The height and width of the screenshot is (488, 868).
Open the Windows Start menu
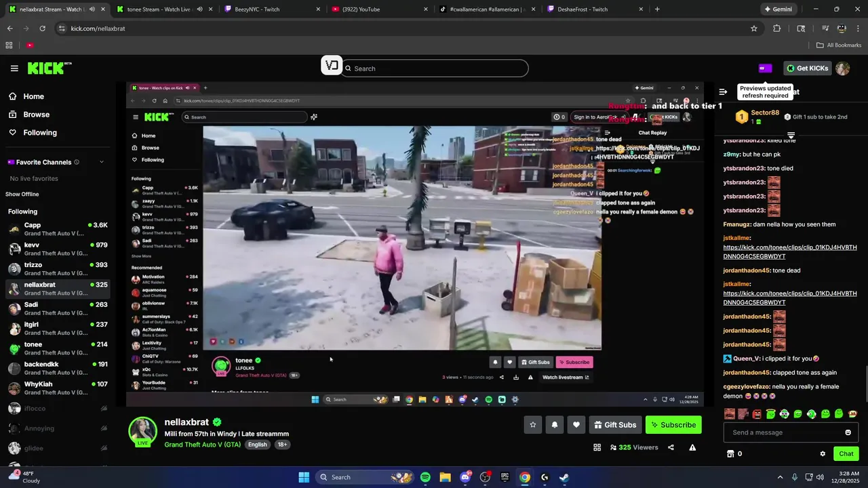[304, 477]
